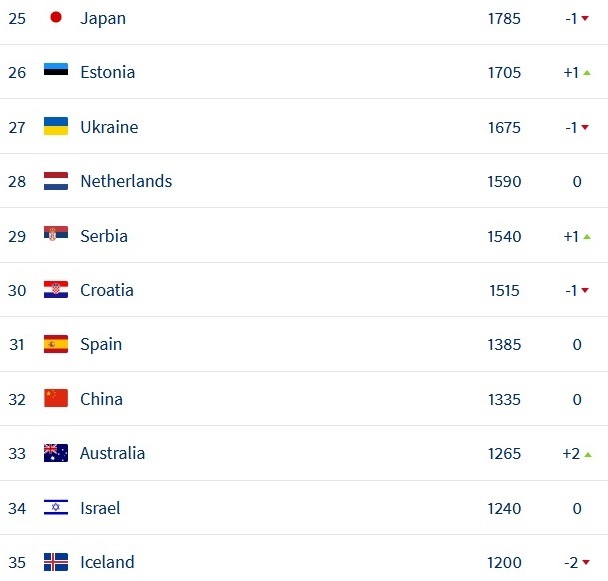This screenshot has width=608, height=581.
Task: Click the Serbia flag icon
Action: click(56, 235)
